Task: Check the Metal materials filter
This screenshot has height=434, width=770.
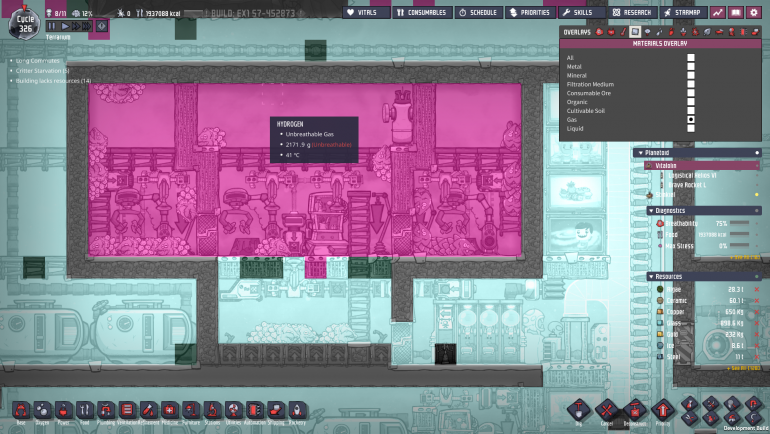Action: (691, 66)
